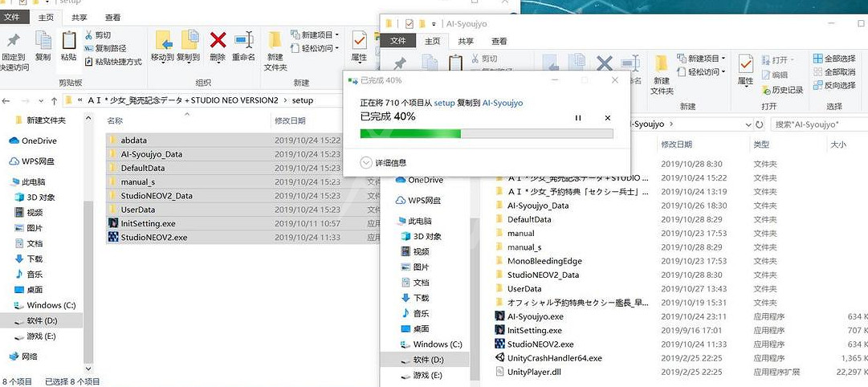Image resolution: width=868 pixels, height=387 pixels.
Task: Select WPS网盘 in the setup window sidebar
Action: pos(31,161)
